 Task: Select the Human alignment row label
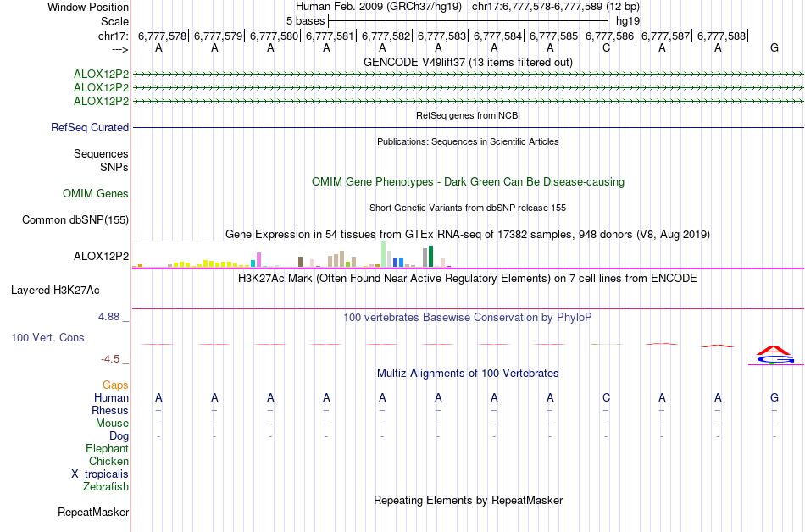tap(111, 397)
